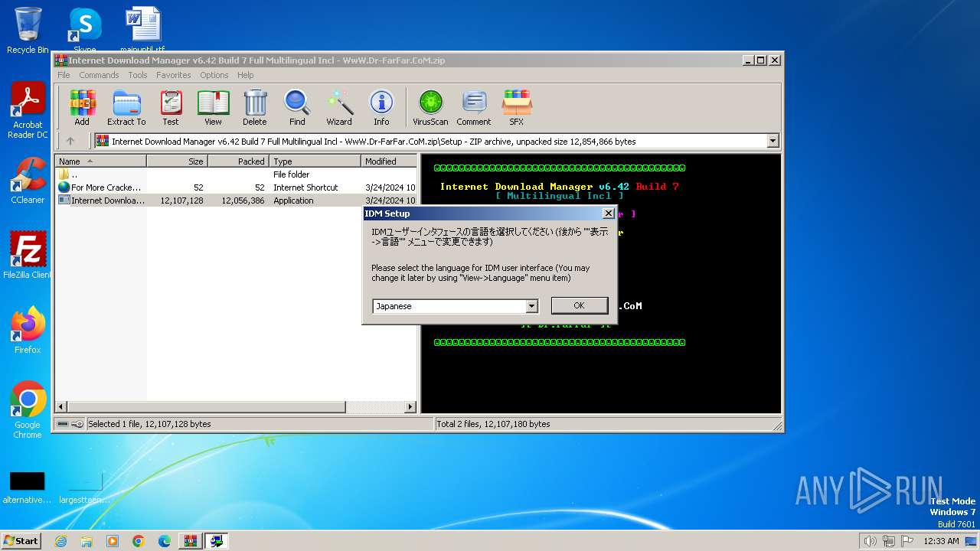Run the Test archive tool
This screenshot has height=551, width=980.
(x=171, y=107)
